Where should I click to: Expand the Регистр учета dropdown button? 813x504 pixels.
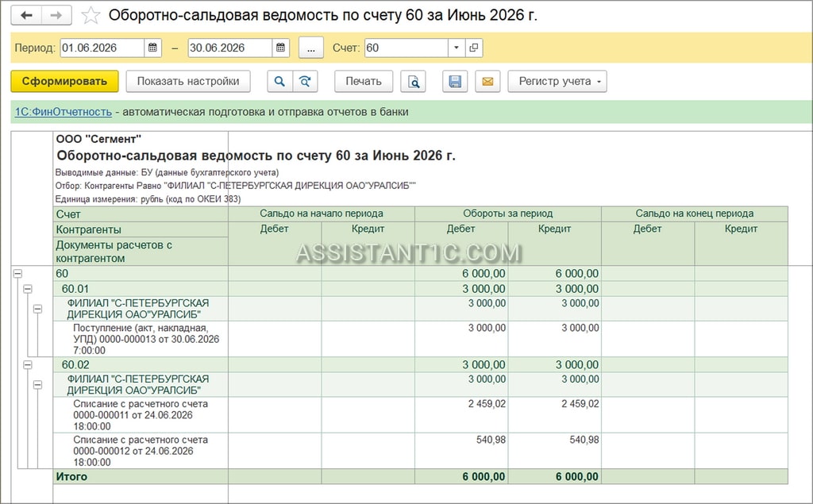pos(557,82)
